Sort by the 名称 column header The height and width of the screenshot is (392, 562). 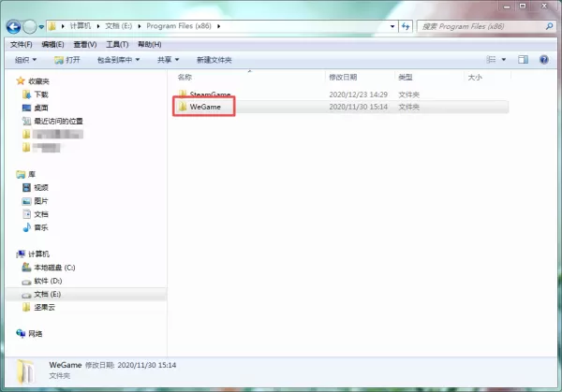pos(185,77)
